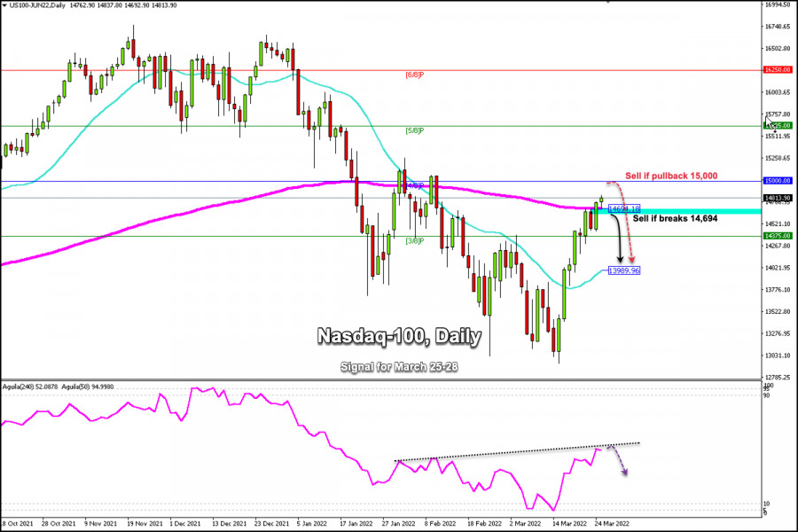Click the 8 Feb 2022 date label
798x532 pixels.
click(x=440, y=523)
